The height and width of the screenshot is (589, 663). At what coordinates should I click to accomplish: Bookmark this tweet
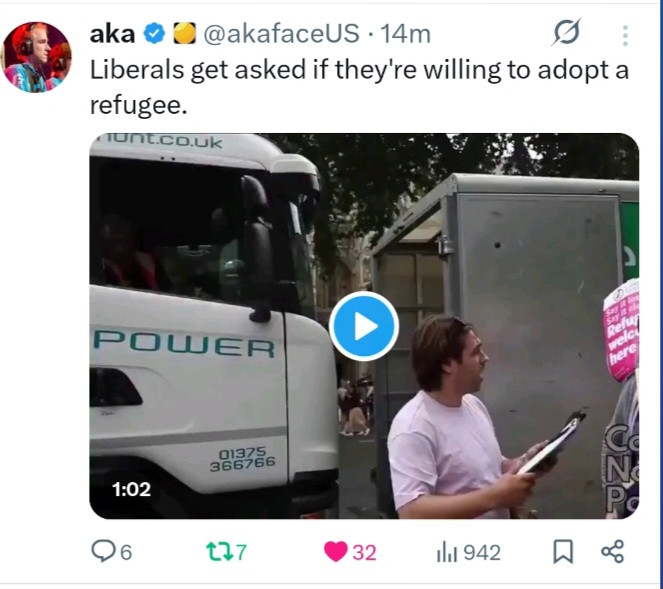point(563,552)
